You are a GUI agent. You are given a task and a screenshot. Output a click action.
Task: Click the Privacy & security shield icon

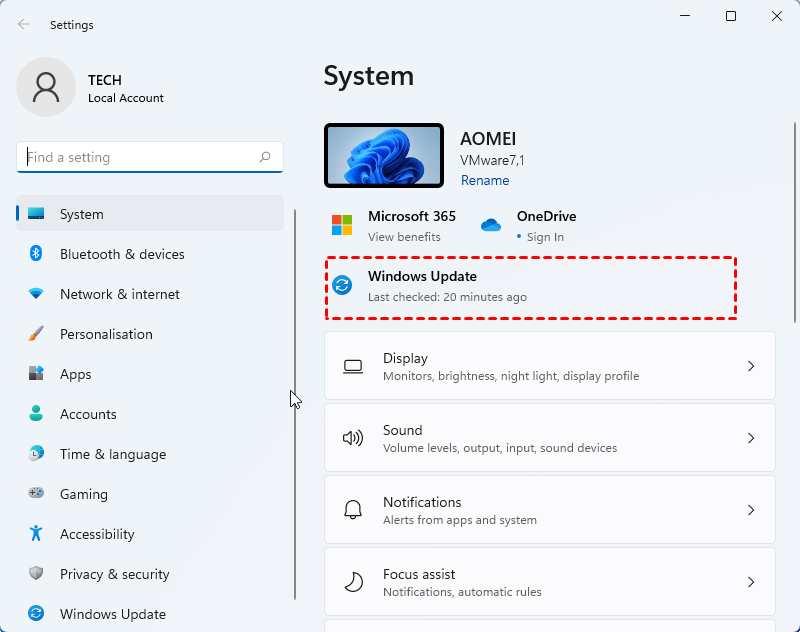(36, 573)
